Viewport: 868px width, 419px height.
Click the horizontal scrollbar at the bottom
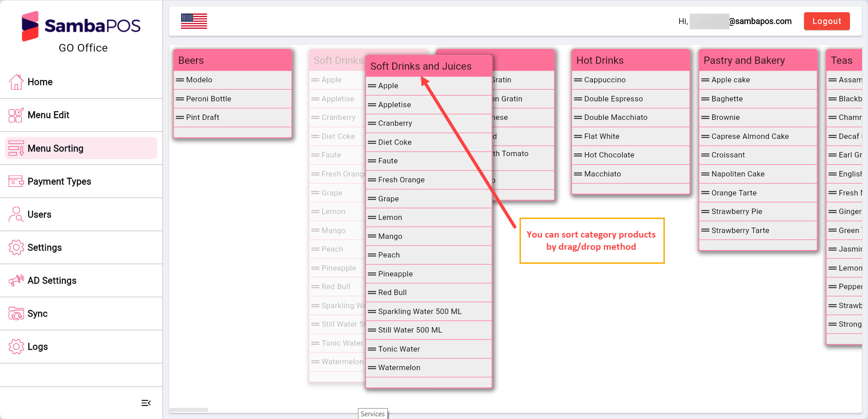[189, 410]
